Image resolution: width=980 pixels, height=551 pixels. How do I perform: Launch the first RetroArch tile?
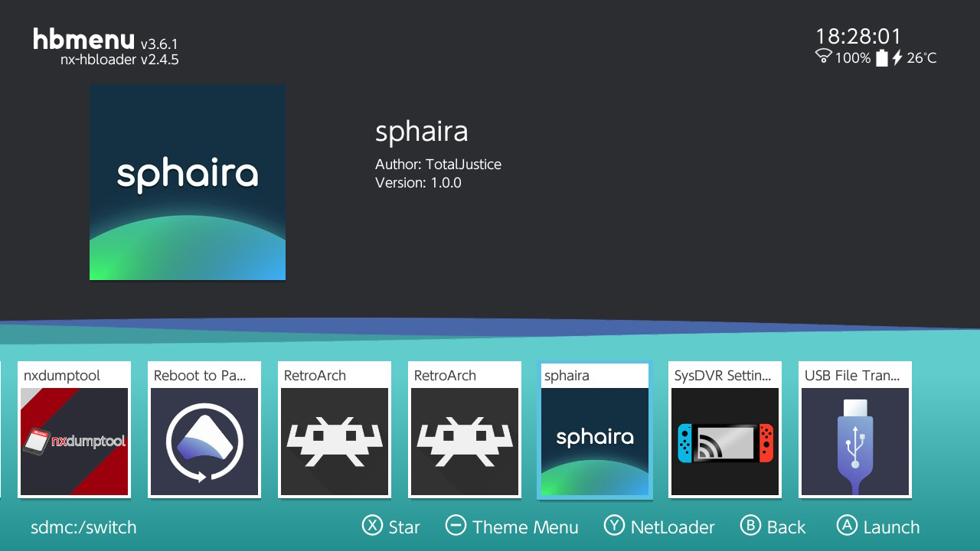click(335, 429)
